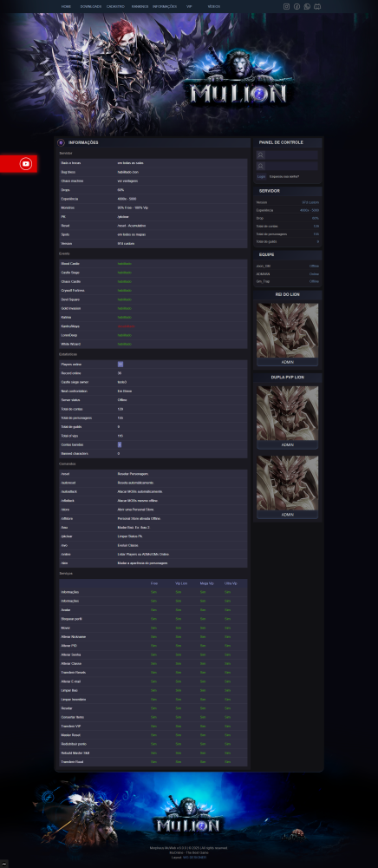
Task: Click the Bau e trocas info row
Action: coord(153,163)
